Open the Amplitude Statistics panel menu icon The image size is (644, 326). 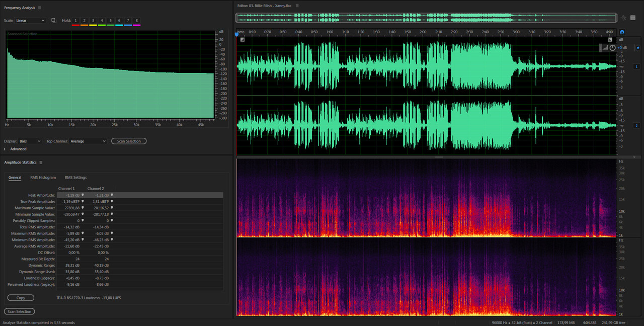[41, 162]
